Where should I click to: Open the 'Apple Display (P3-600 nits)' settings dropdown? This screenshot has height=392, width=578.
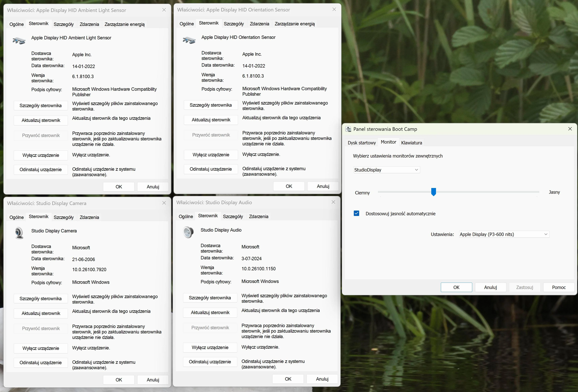[x=504, y=234]
